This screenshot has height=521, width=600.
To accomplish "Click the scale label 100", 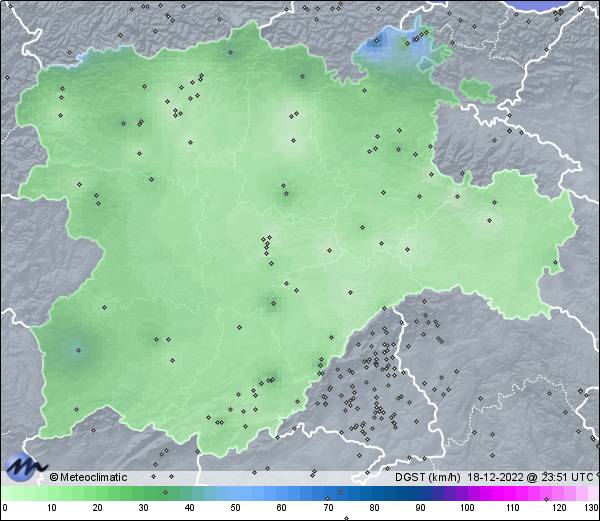I will 467,508.
